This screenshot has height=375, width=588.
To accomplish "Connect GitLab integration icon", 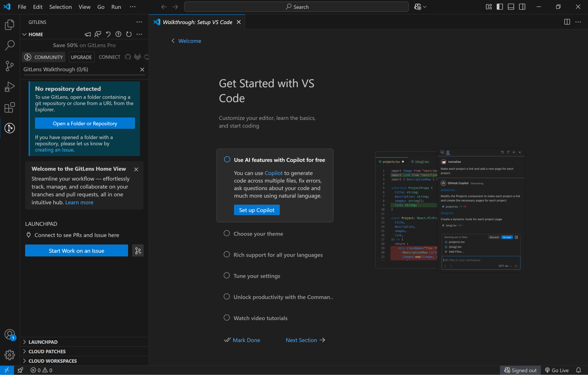I will click(x=138, y=57).
